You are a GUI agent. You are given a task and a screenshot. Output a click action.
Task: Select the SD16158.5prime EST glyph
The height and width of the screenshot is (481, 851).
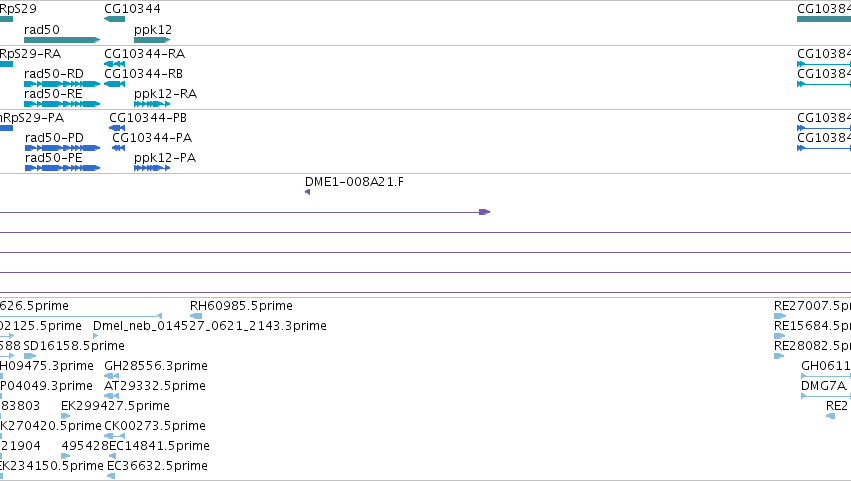(x=30, y=356)
